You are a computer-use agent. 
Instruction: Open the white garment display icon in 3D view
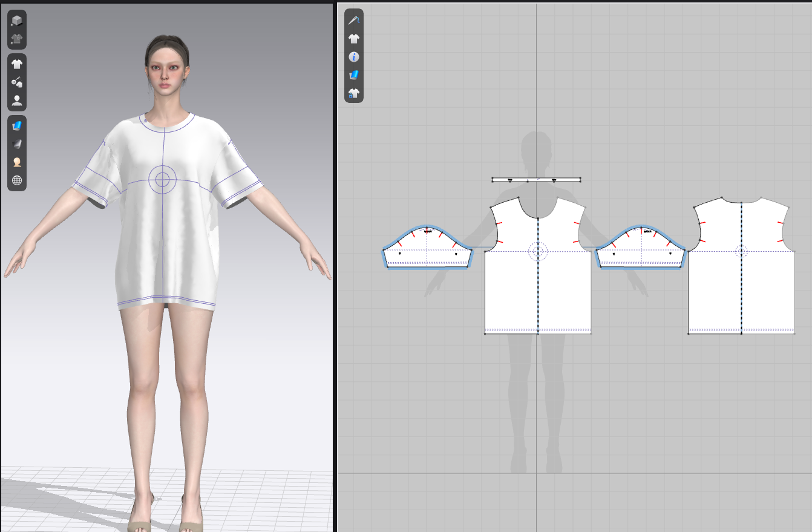[17, 64]
